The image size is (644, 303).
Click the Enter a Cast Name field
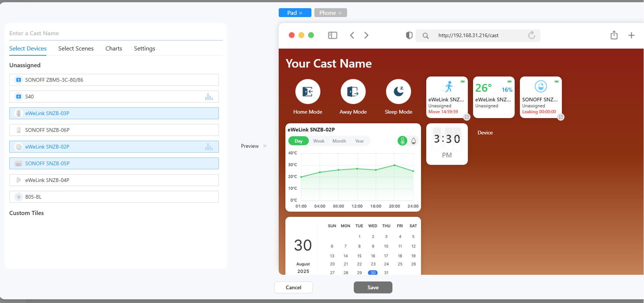click(x=115, y=33)
